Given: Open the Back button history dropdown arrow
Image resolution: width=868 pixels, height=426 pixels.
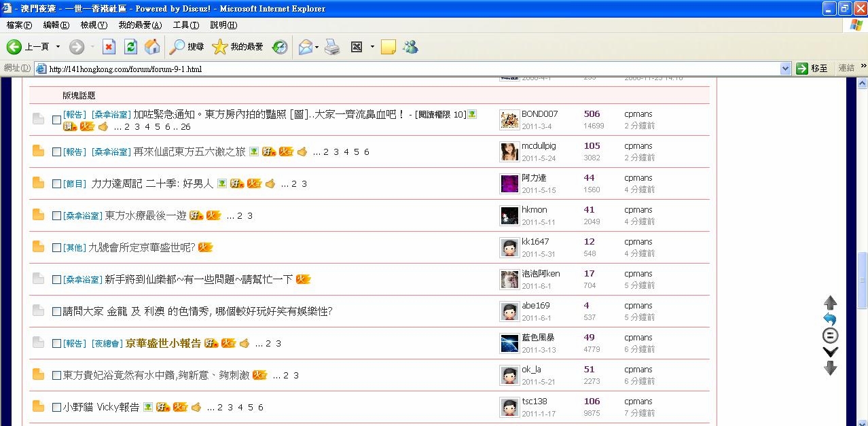Looking at the screenshot, I should pyautogui.click(x=58, y=47).
